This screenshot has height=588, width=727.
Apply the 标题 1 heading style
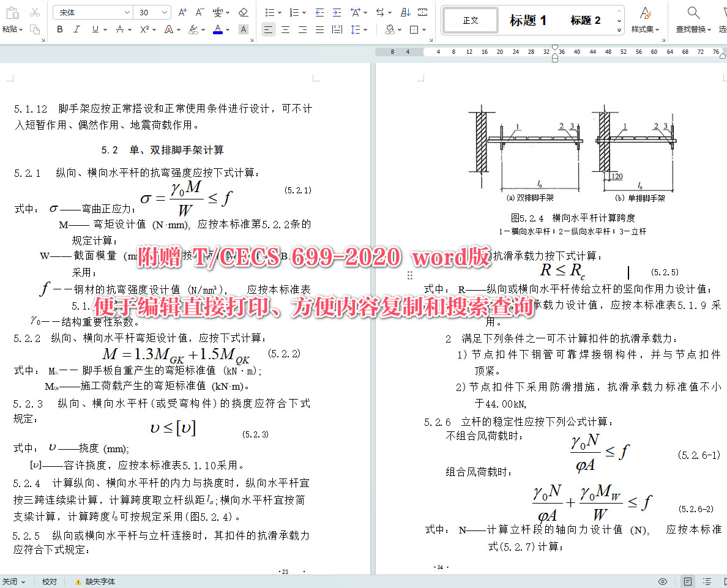pos(528,20)
